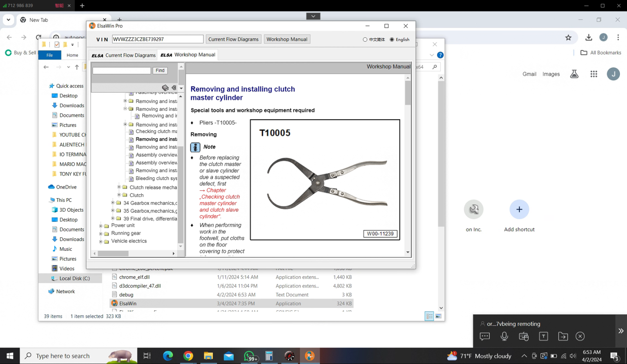Click the book icon above the tree

click(x=165, y=88)
